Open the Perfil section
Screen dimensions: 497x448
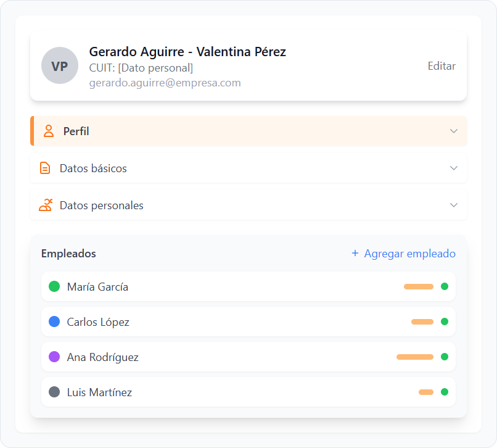76,131
